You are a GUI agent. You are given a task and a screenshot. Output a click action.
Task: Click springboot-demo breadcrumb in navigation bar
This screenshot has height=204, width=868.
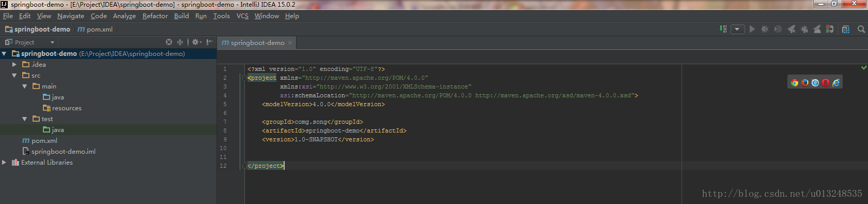pos(38,30)
